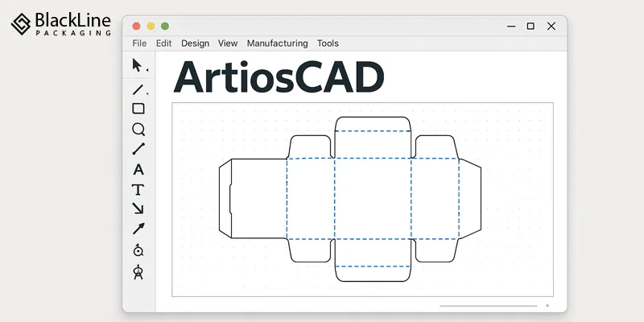
Task: Open the Design menu
Action: click(x=195, y=43)
